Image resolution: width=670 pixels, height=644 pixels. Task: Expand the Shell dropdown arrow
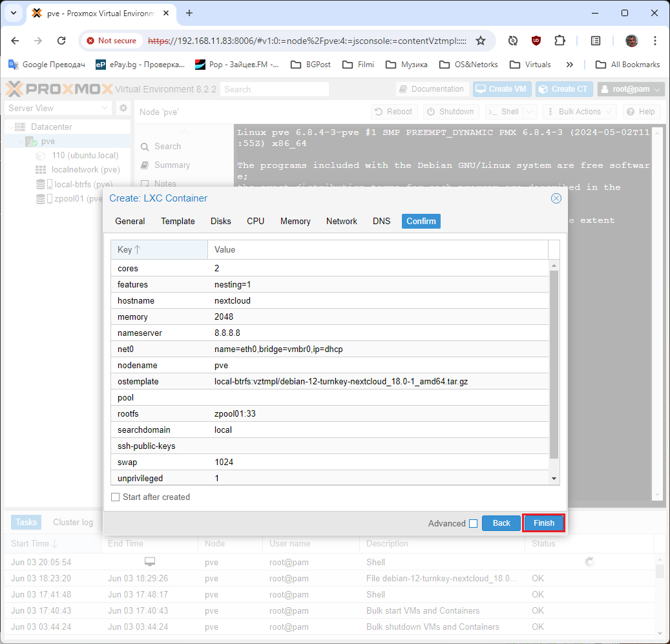pyautogui.click(x=530, y=112)
